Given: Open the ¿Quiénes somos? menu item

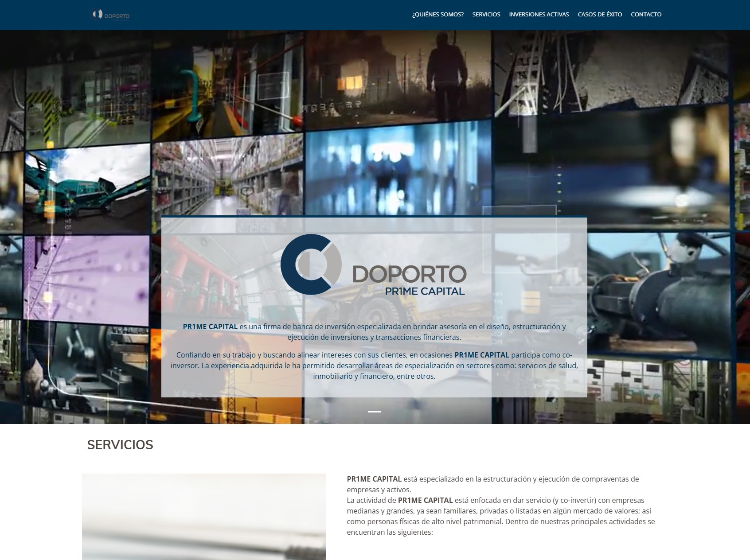Looking at the screenshot, I should coord(437,15).
